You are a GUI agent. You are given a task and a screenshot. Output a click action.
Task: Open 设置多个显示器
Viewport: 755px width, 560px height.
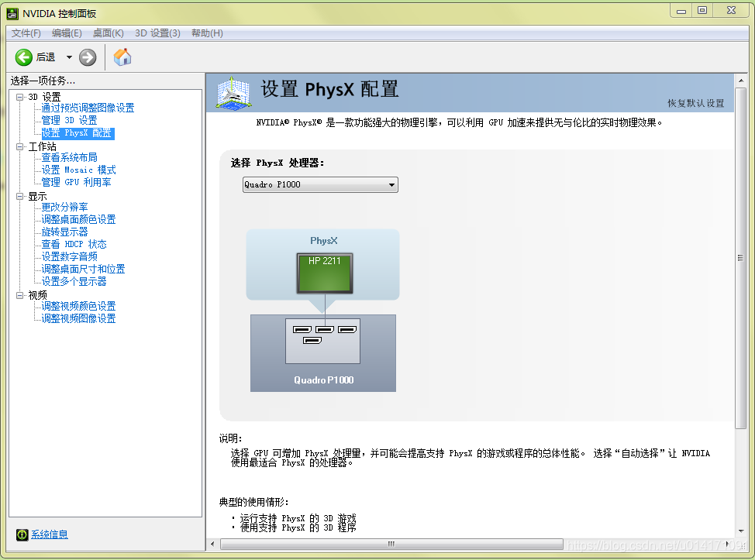[74, 281]
